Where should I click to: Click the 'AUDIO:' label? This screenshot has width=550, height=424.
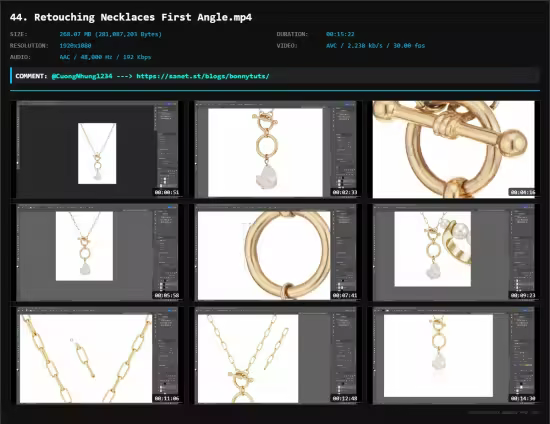(20, 57)
